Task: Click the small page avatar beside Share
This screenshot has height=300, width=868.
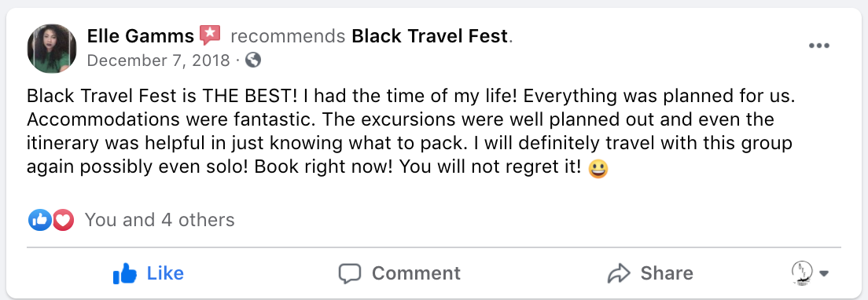Action: tap(802, 273)
